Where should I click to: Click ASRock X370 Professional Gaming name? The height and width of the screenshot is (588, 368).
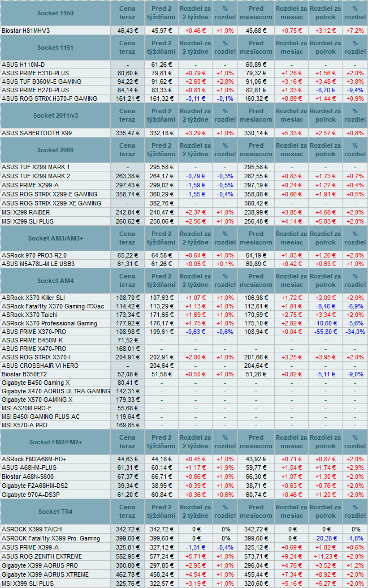click(x=50, y=323)
